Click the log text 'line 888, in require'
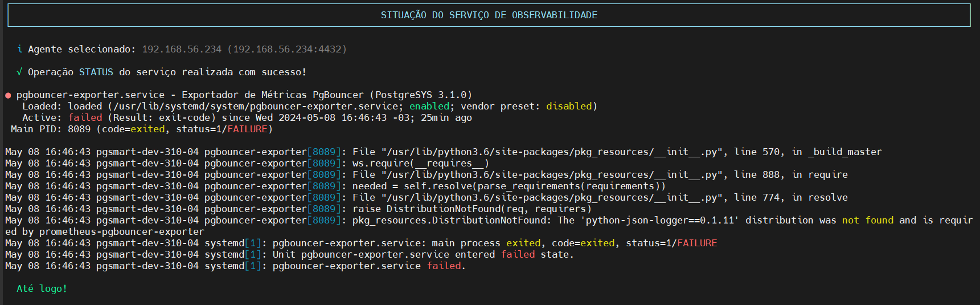Screen dimensions: 980x305 (791, 174)
